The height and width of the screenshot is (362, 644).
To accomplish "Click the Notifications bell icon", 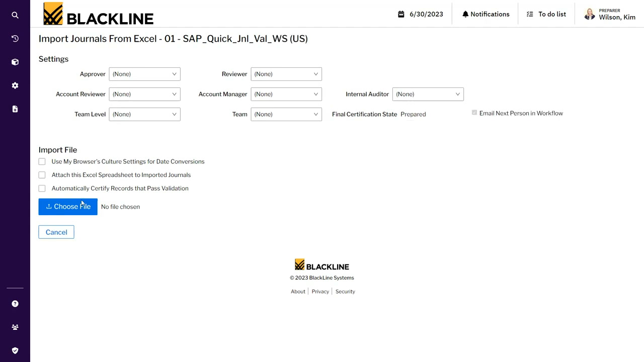I will point(465,14).
